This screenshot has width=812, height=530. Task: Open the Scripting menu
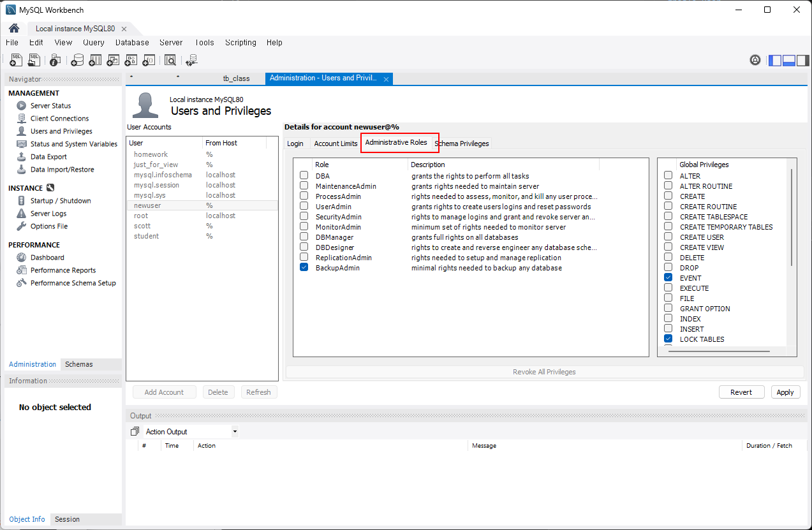coord(240,43)
